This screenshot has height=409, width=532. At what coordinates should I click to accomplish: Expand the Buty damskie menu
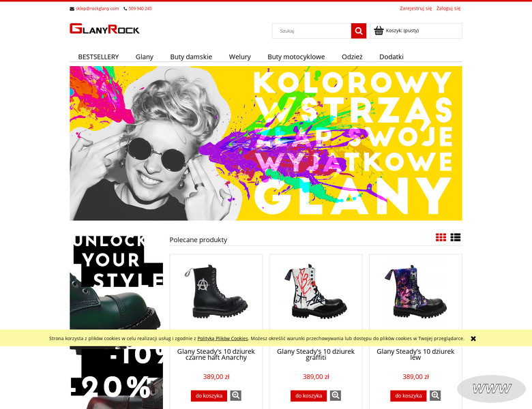(191, 57)
